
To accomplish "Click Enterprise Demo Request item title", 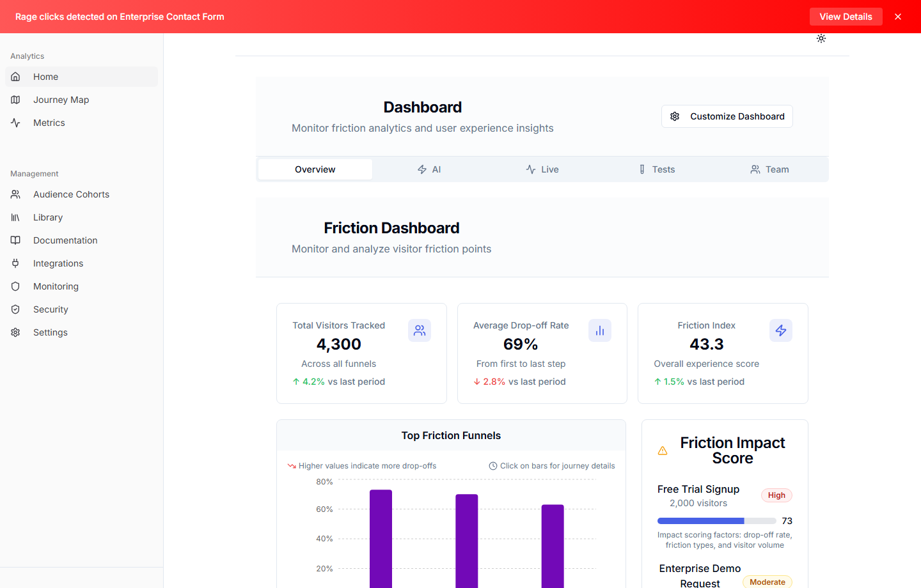I will pos(700,575).
